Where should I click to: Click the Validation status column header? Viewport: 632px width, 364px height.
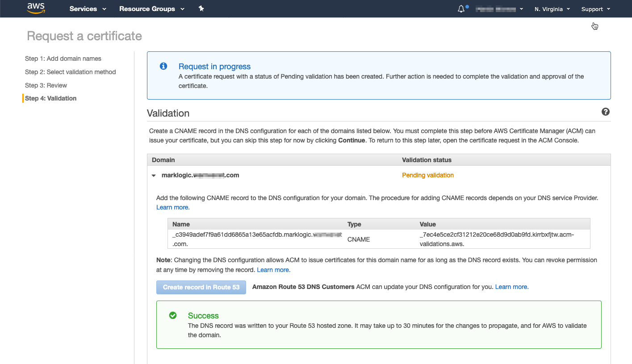(427, 160)
